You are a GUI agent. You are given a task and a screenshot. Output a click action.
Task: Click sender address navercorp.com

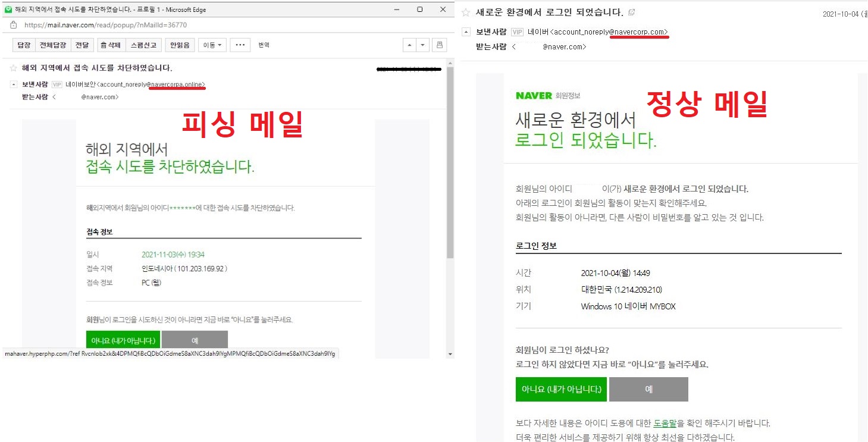click(640, 32)
